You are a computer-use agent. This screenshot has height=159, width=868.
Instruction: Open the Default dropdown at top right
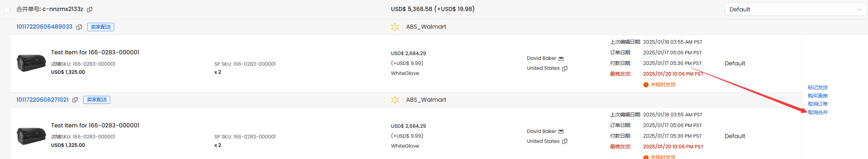click(795, 9)
